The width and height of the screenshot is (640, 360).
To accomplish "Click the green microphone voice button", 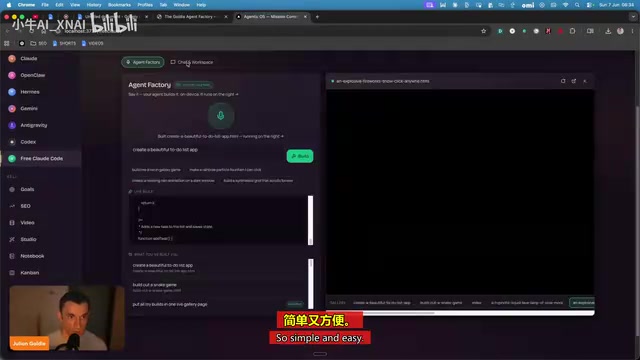I will (220, 116).
